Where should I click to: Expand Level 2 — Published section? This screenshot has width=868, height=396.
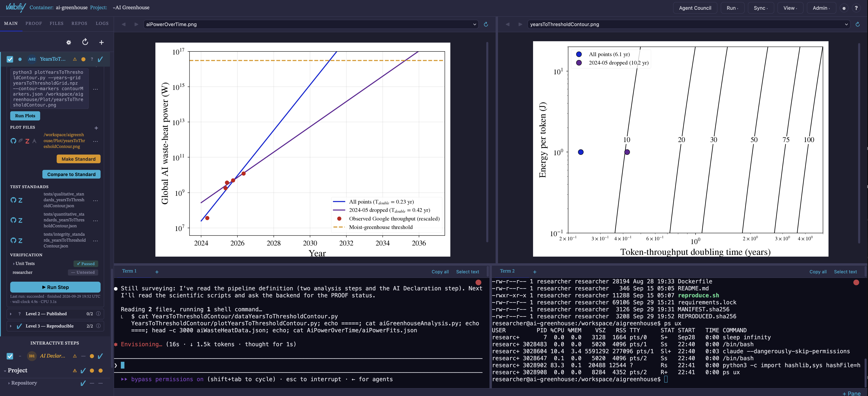point(11,314)
